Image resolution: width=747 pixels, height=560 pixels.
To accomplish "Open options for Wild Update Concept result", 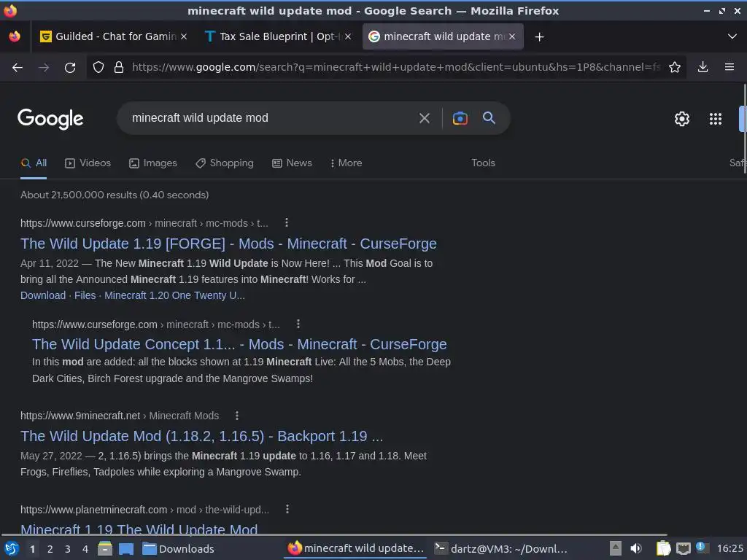I will point(298,324).
